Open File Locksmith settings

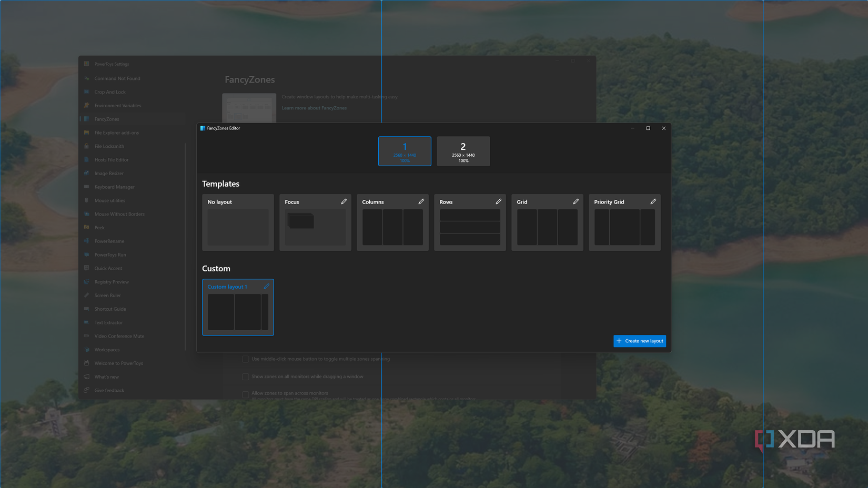click(x=109, y=146)
